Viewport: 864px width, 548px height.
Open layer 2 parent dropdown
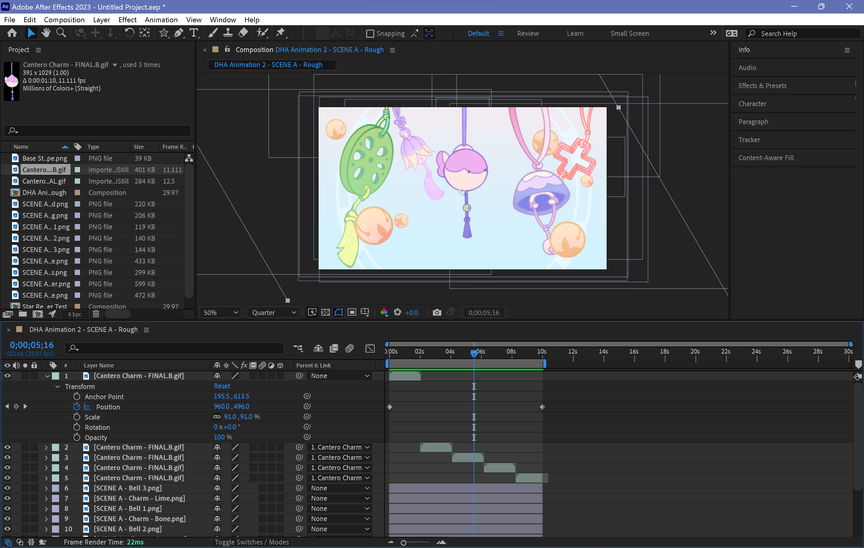(x=339, y=448)
